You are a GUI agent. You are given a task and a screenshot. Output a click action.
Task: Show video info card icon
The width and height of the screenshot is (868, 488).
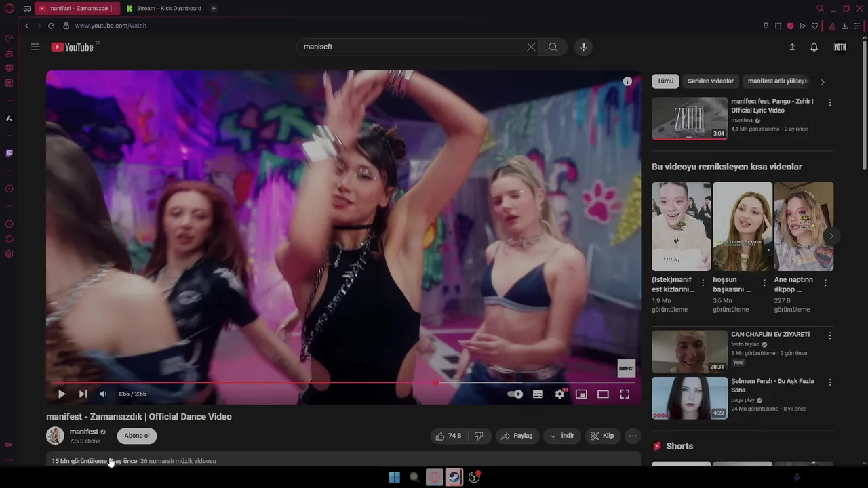coord(627,81)
